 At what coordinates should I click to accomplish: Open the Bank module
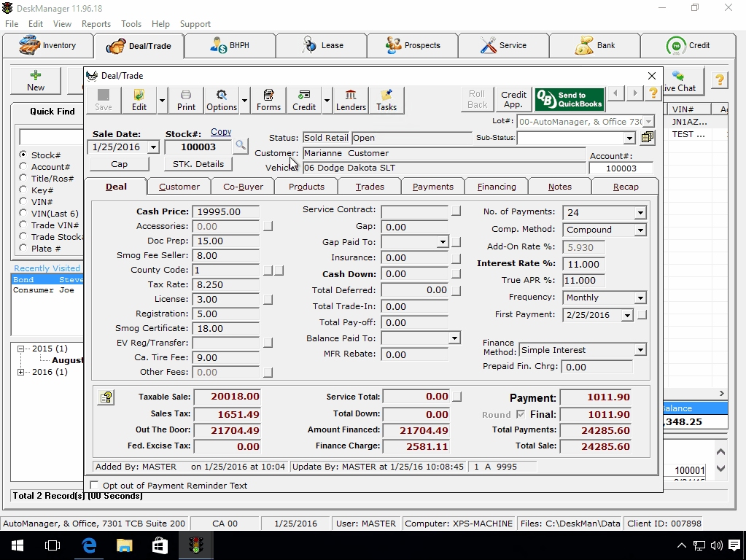pyautogui.click(x=594, y=44)
